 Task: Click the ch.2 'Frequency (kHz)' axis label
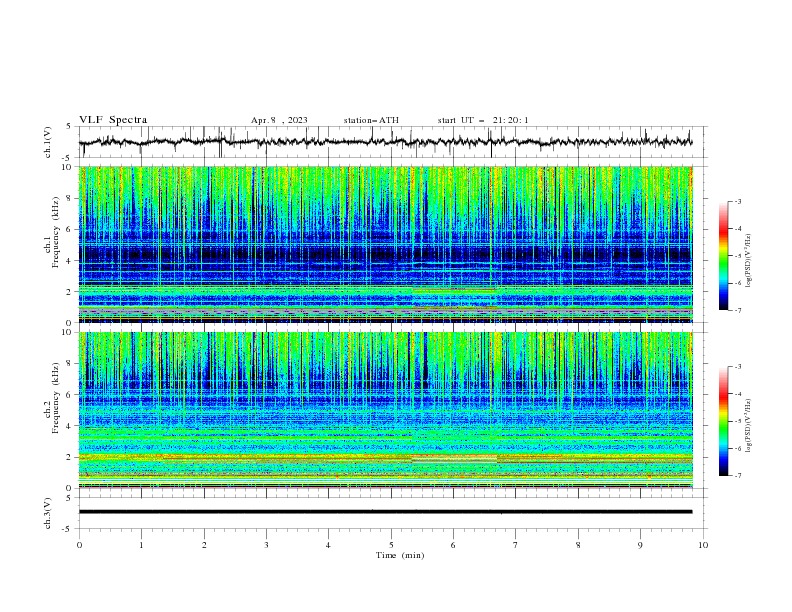55,396
